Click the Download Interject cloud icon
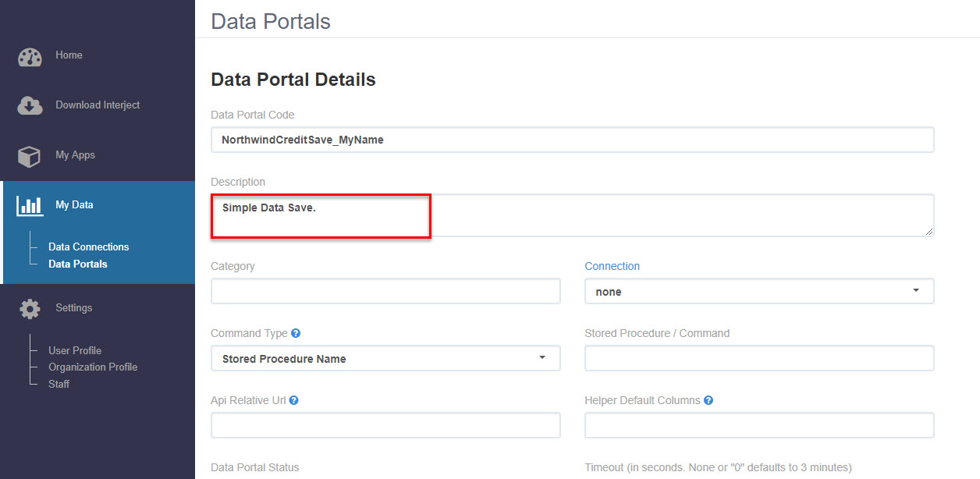Image resolution: width=980 pixels, height=479 pixels. pyautogui.click(x=30, y=106)
